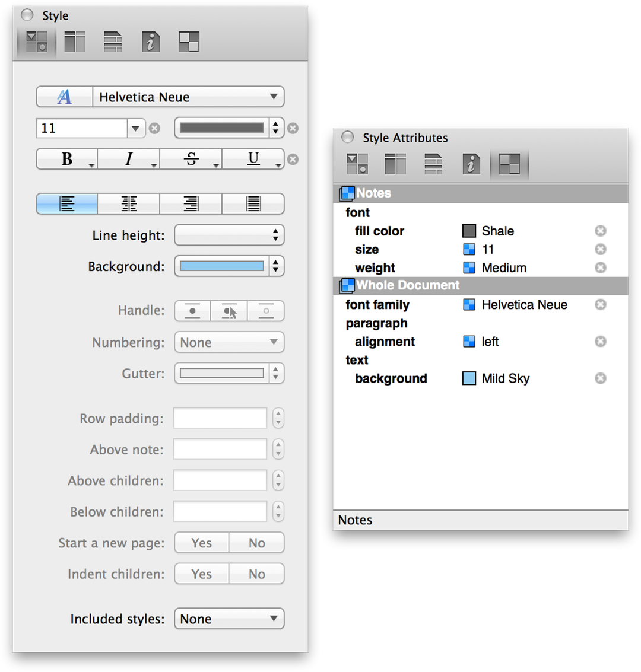Clear the font size with its x icon
This screenshot has width=641, height=672.
pyautogui.click(x=154, y=128)
